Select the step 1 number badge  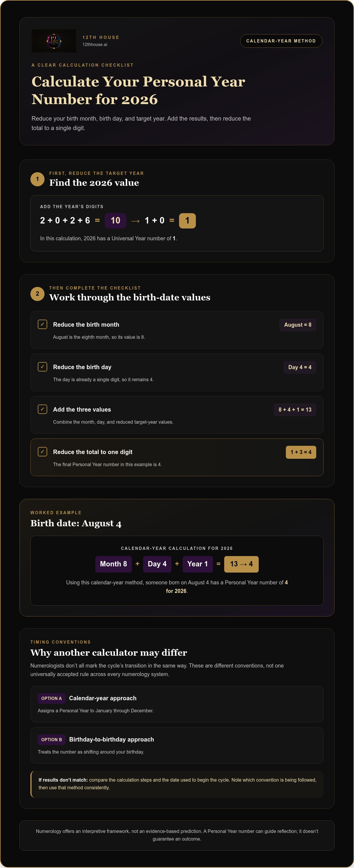click(x=37, y=179)
